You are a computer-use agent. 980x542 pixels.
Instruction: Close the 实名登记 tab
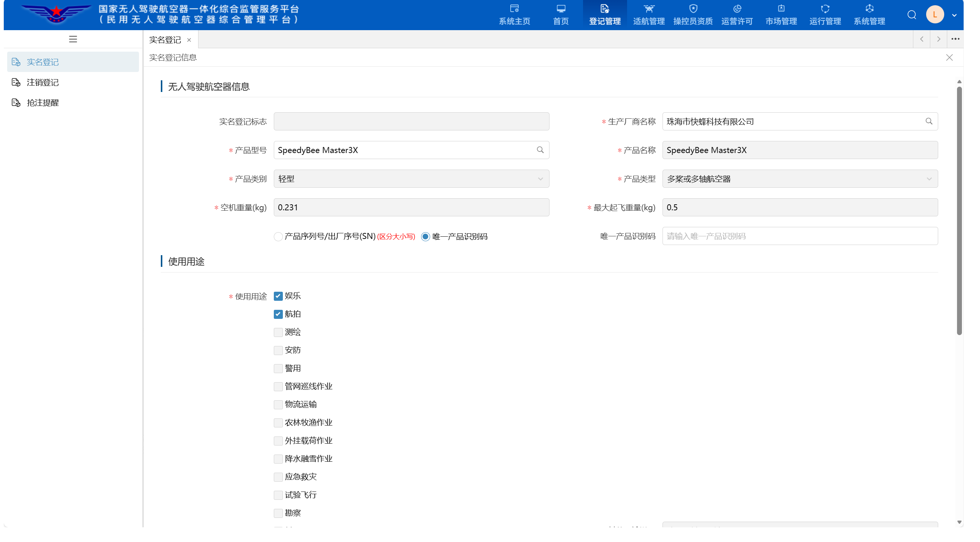click(x=189, y=40)
